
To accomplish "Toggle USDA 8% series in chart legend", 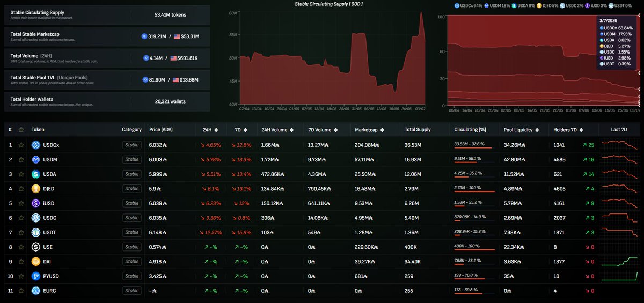I will pos(523,5).
